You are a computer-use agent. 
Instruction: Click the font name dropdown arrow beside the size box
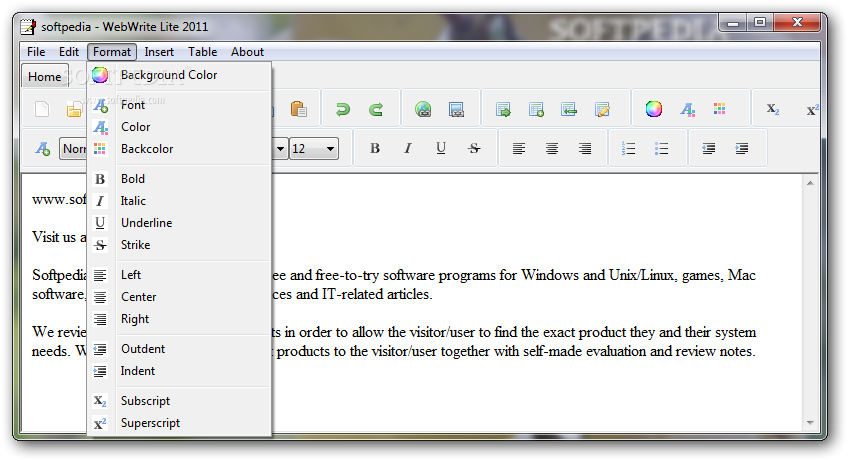click(x=280, y=149)
